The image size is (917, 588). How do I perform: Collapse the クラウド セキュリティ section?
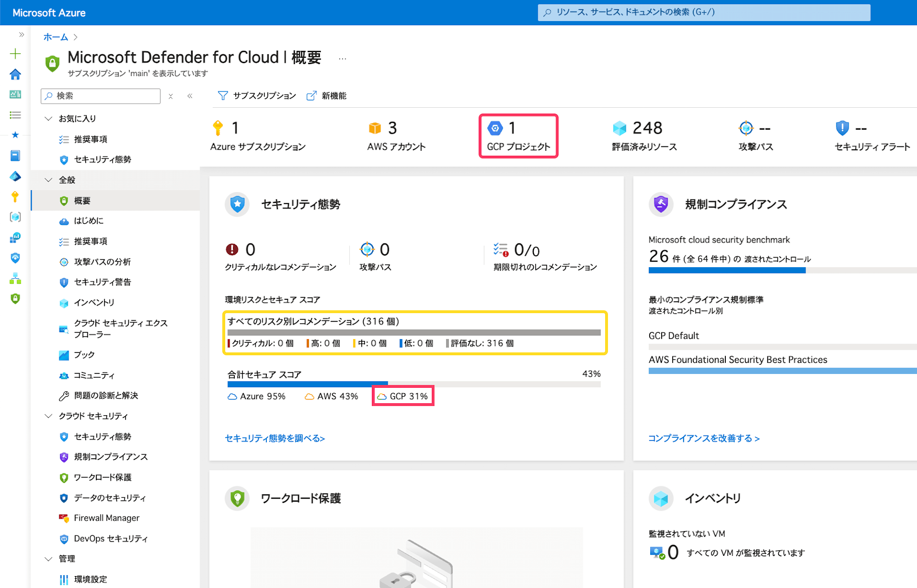coord(48,416)
